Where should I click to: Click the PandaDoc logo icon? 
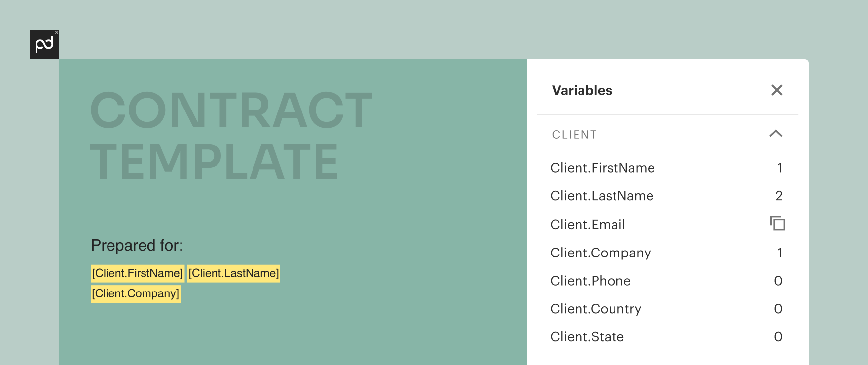44,44
